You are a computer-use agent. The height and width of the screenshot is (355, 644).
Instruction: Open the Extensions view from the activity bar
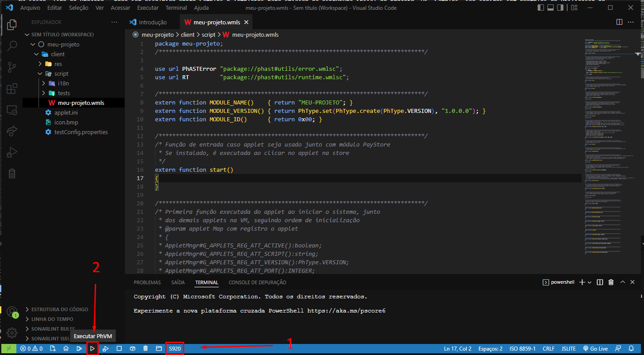(x=12, y=89)
